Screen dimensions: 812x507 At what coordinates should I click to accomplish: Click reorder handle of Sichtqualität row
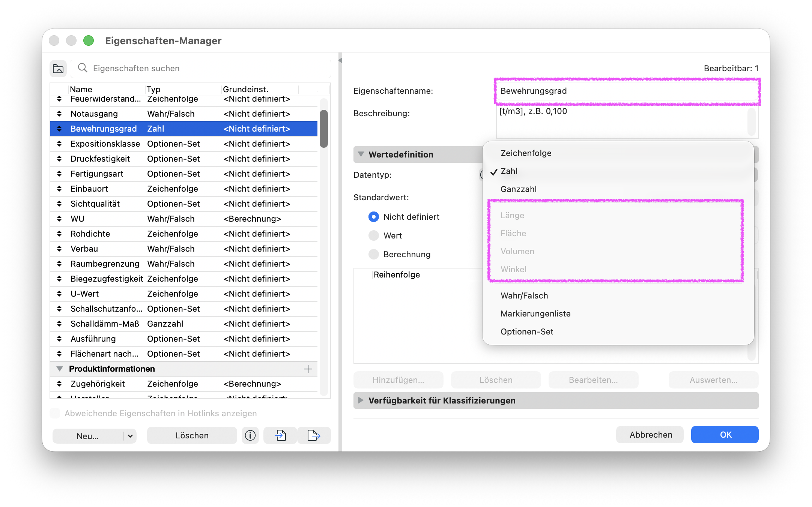tap(59, 204)
